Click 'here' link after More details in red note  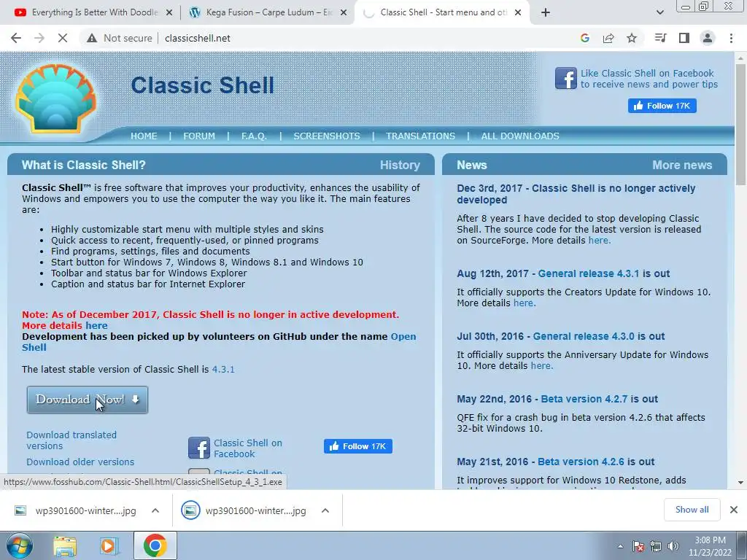(96, 326)
